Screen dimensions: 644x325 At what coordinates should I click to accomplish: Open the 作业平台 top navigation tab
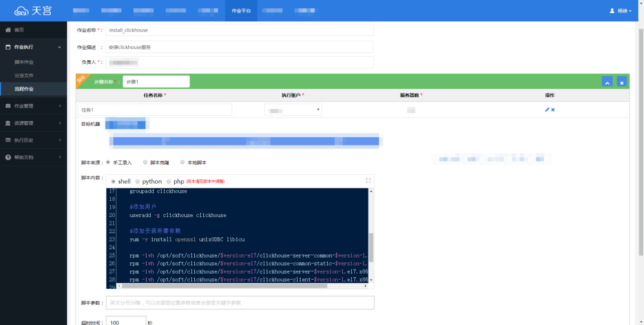[x=241, y=11]
